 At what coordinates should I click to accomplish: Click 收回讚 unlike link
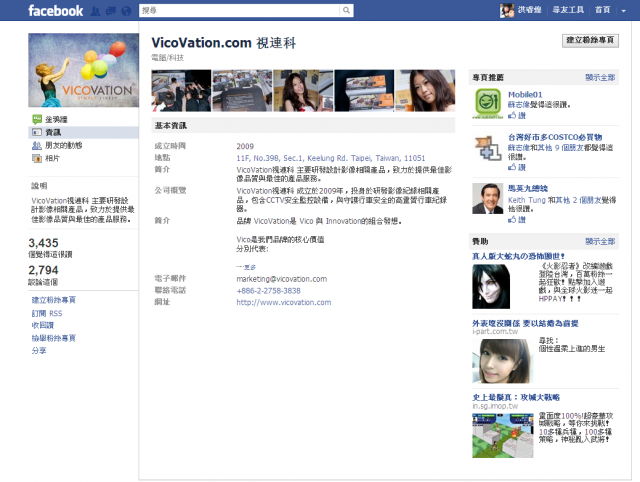(42, 325)
